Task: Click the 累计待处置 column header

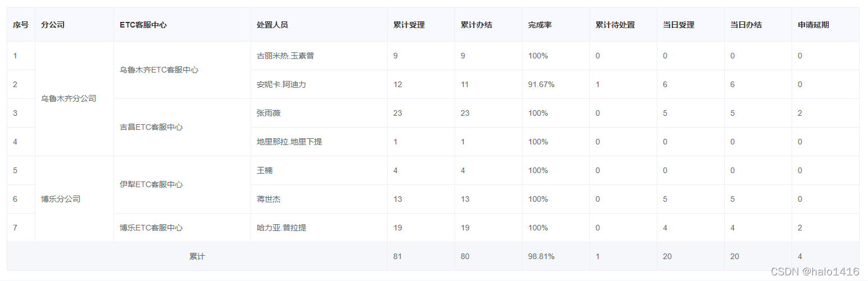Action: point(623,25)
